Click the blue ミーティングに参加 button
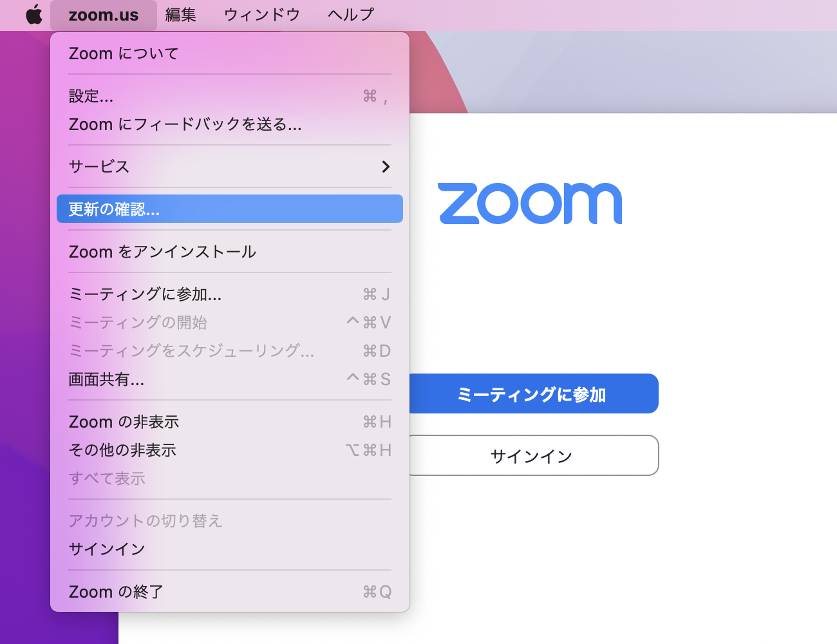This screenshot has width=837, height=644. point(534,393)
